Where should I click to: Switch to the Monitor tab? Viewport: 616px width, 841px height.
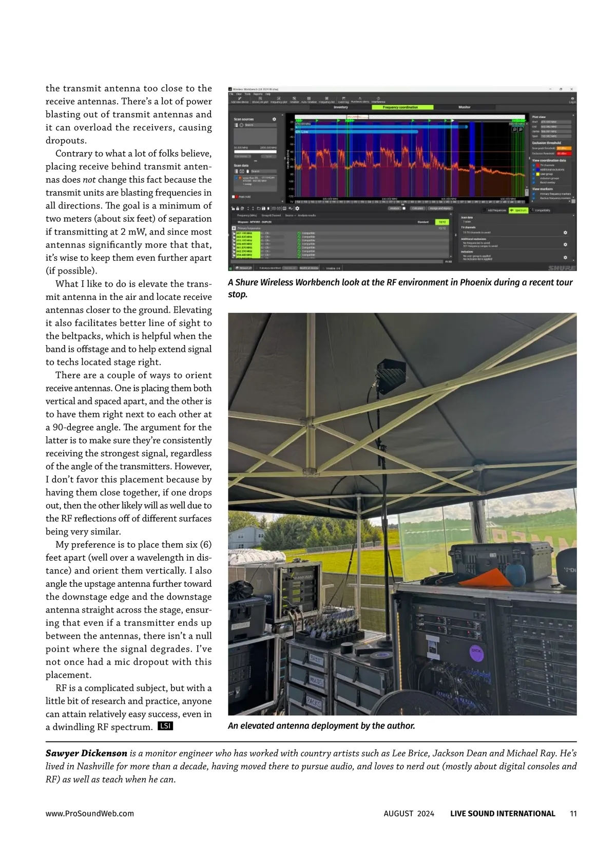(x=465, y=107)
